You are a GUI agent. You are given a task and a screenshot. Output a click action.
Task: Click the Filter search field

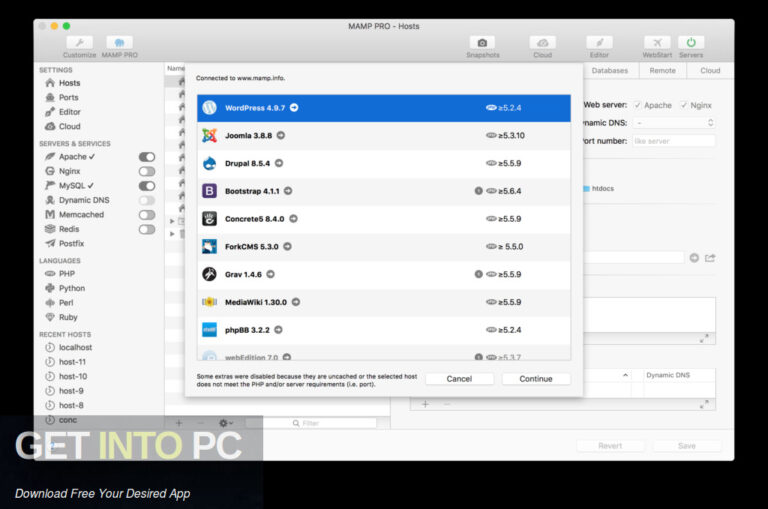coord(311,423)
